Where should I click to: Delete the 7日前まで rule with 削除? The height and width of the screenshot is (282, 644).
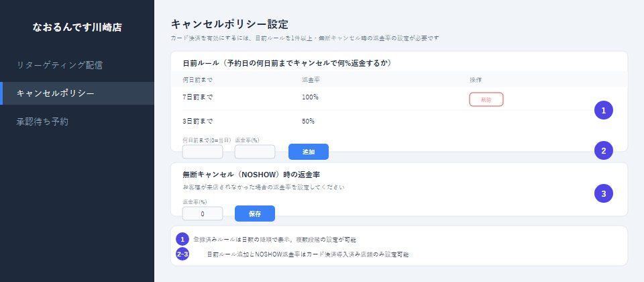click(486, 99)
